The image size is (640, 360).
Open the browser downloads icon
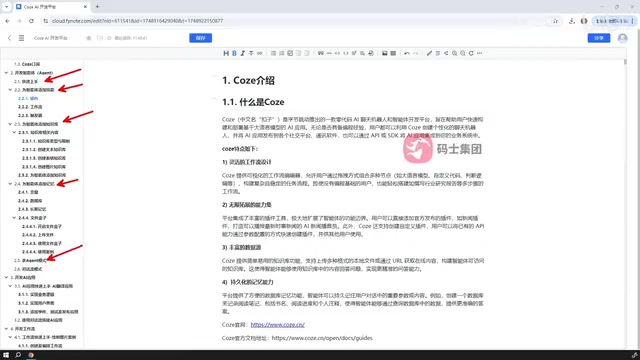[571, 21]
